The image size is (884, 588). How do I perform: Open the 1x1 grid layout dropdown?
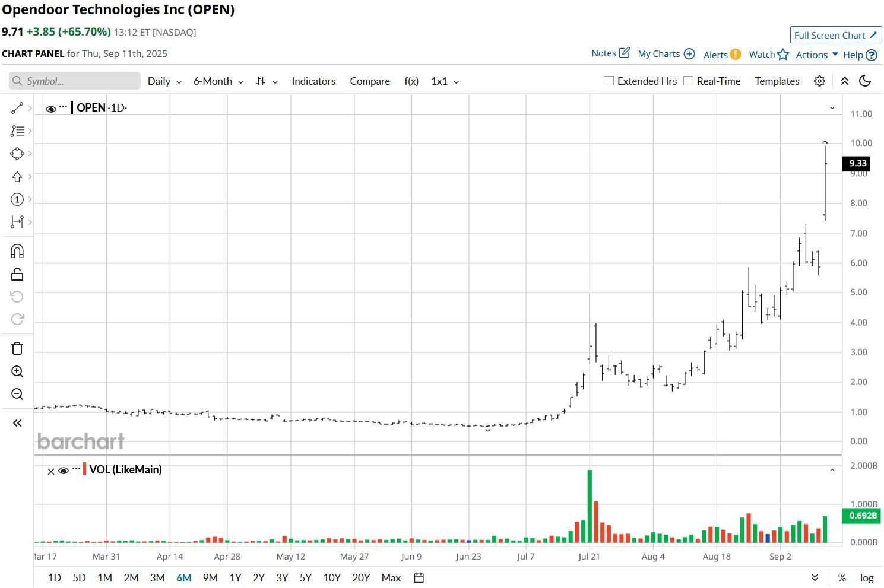point(445,81)
